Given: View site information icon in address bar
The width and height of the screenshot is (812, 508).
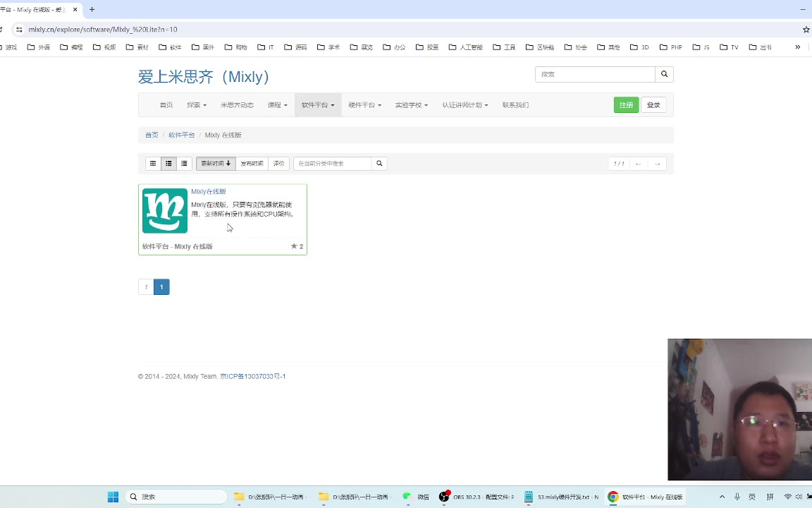Looking at the screenshot, I should pos(19,30).
